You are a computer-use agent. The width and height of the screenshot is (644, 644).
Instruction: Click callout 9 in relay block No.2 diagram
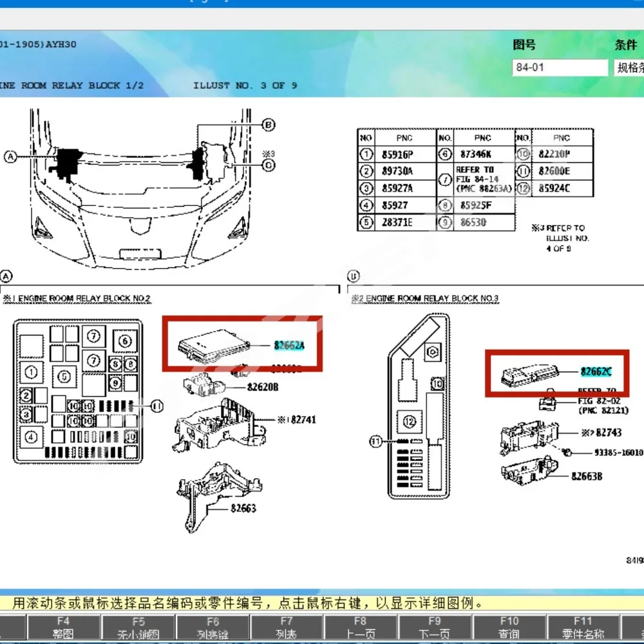click(115, 383)
